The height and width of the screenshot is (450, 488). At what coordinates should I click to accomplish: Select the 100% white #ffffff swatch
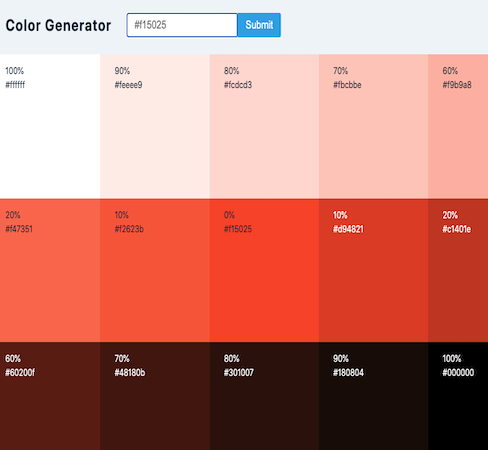coord(50,126)
